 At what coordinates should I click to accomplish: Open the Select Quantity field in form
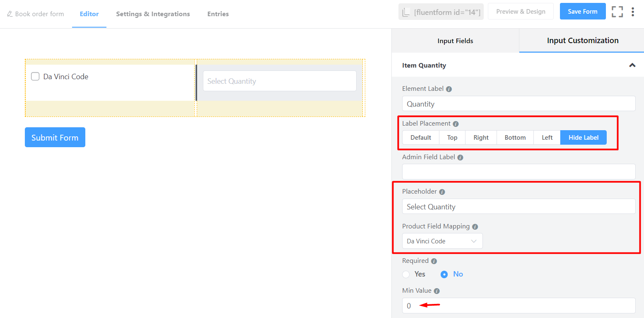point(279,81)
